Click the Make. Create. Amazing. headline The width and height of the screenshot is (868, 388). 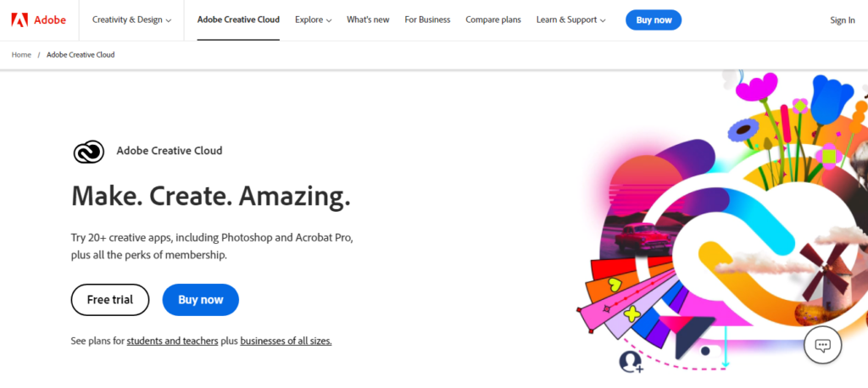[x=211, y=196]
